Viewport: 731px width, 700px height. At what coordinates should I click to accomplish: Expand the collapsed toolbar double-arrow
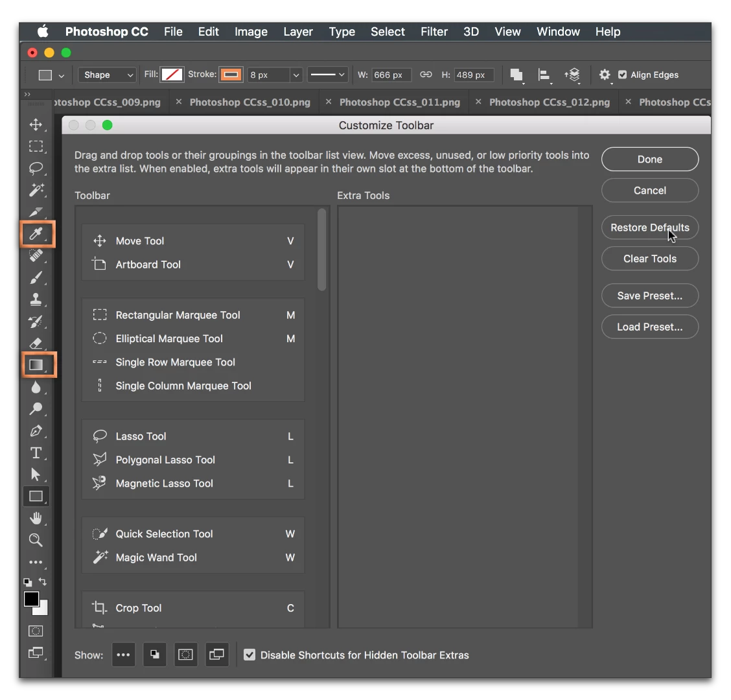click(27, 95)
